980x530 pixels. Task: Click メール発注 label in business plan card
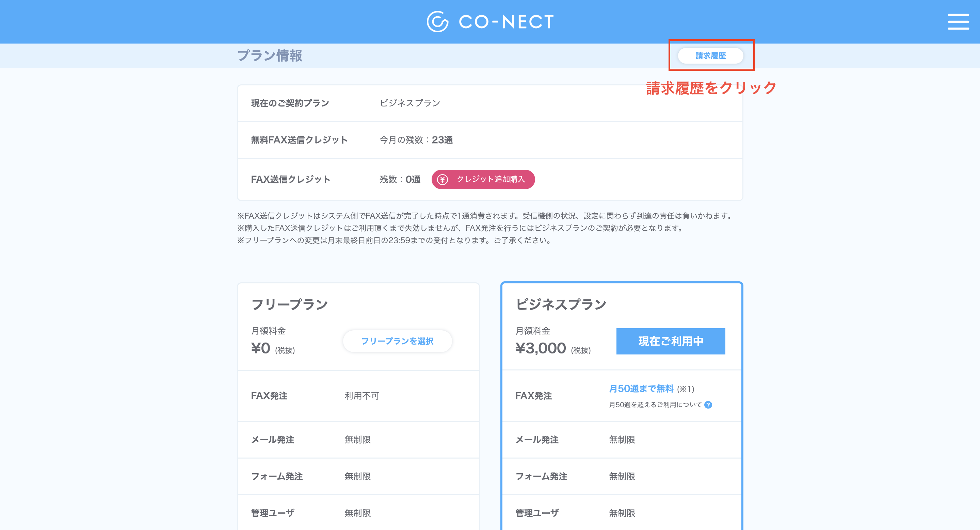pos(537,440)
